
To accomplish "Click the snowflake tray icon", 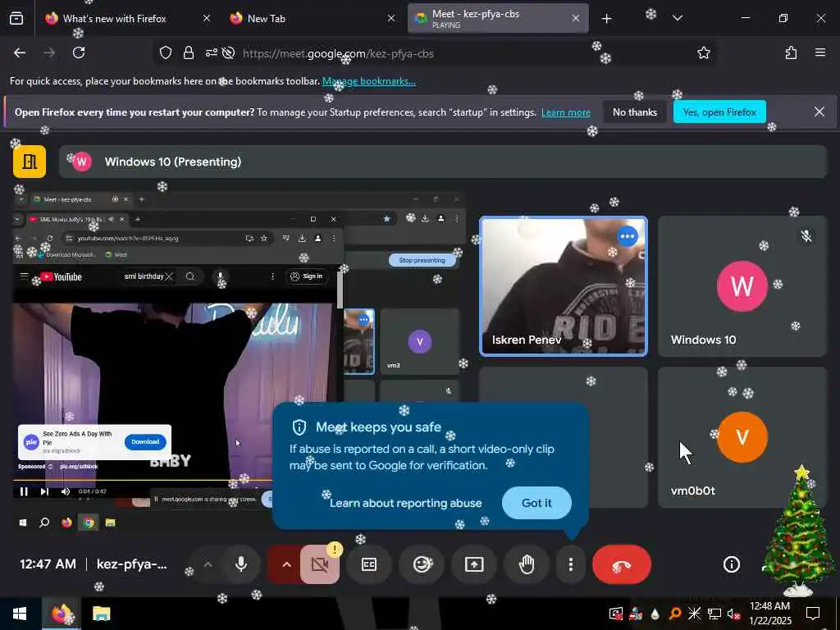I will click(694, 614).
